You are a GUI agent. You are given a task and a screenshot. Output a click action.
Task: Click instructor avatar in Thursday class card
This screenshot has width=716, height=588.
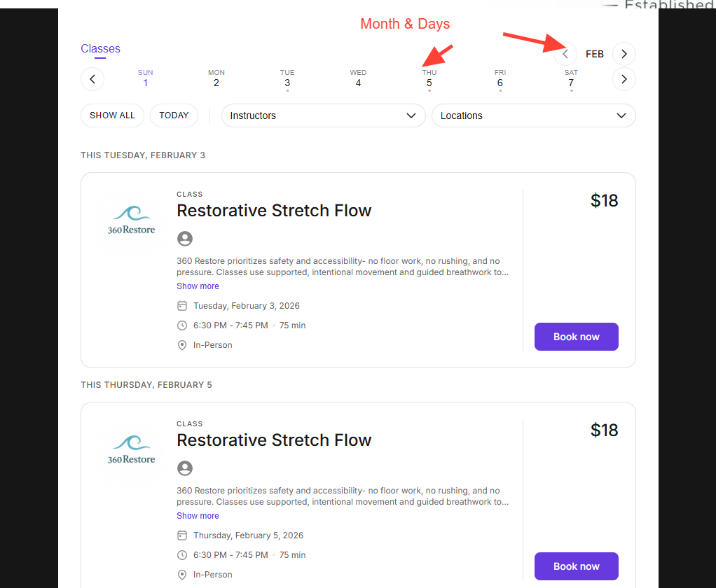pyautogui.click(x=185, y=468)
